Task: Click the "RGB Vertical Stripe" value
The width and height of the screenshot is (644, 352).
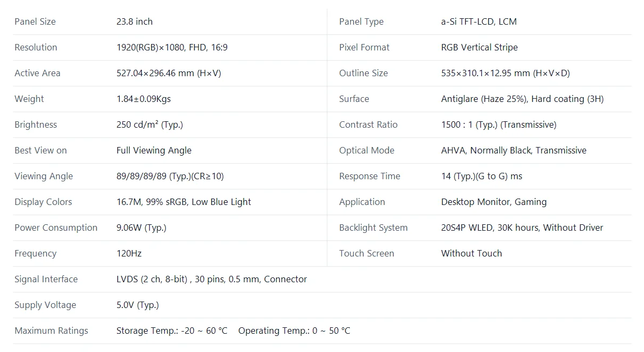Action: 479,47
